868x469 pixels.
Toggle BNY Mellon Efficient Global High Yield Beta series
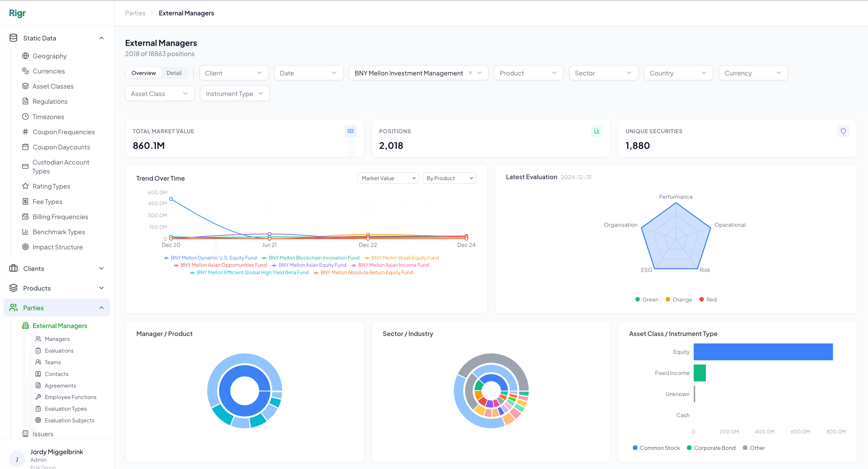click(x=249, y=272)
